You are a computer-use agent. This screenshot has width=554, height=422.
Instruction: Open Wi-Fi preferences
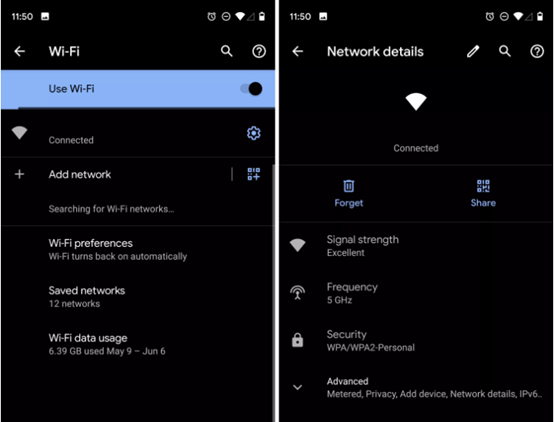(x=137, y=250)
